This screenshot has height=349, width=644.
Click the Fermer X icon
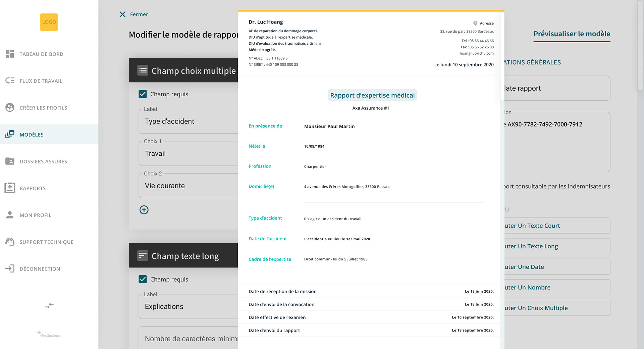click(122, 14)
